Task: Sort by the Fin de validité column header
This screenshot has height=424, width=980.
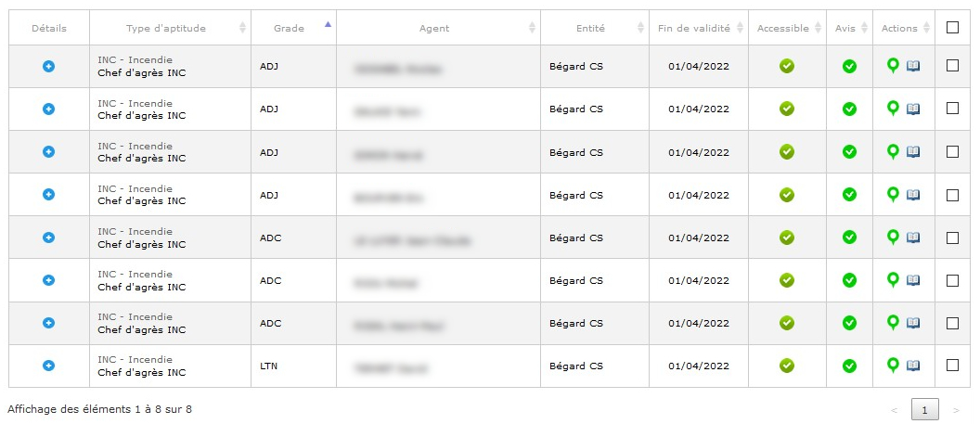Action: coord(699,28)
